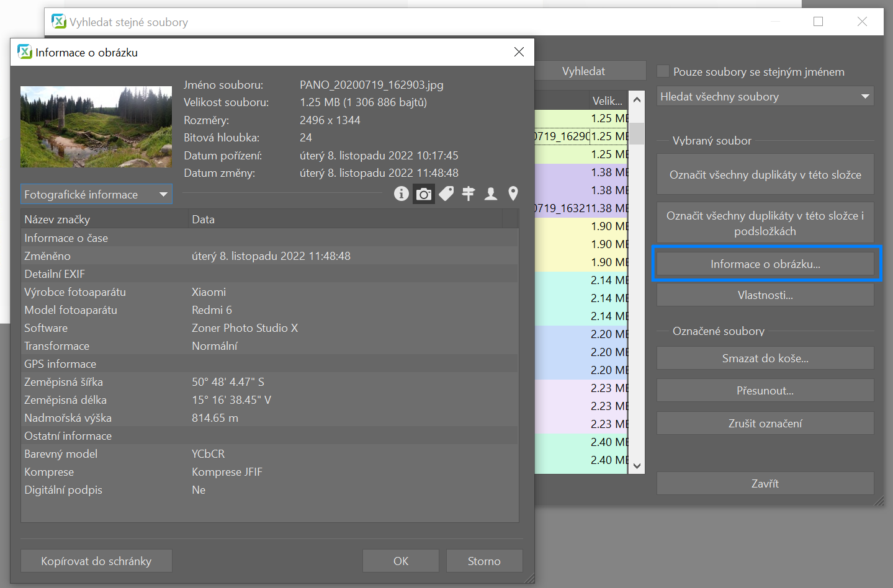Image resolution: width=893 pixels, height=588 pixels.
Task: Click the panorama preview thumbnail
Action: pos(96,127)
